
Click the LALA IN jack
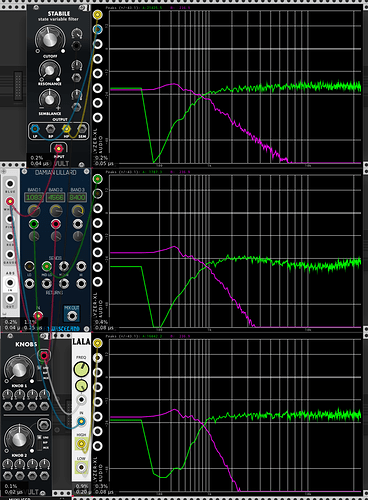[x=81, y=422]
